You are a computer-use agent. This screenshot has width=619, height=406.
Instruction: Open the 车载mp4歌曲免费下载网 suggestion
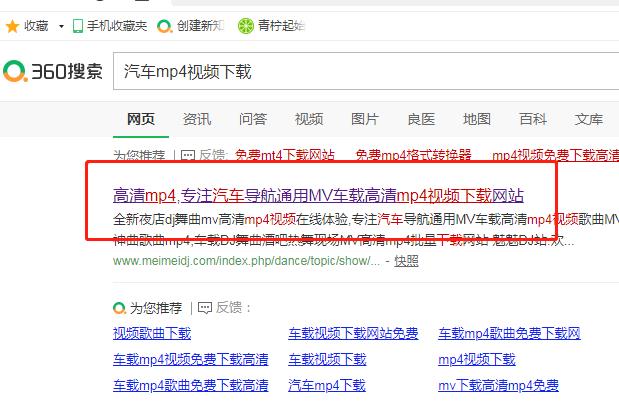509,333
